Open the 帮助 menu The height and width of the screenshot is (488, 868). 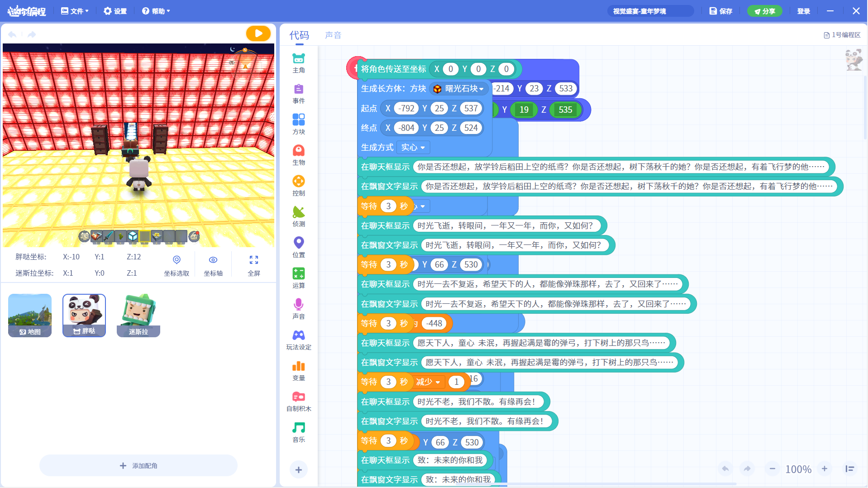click(x=156, y=11)
